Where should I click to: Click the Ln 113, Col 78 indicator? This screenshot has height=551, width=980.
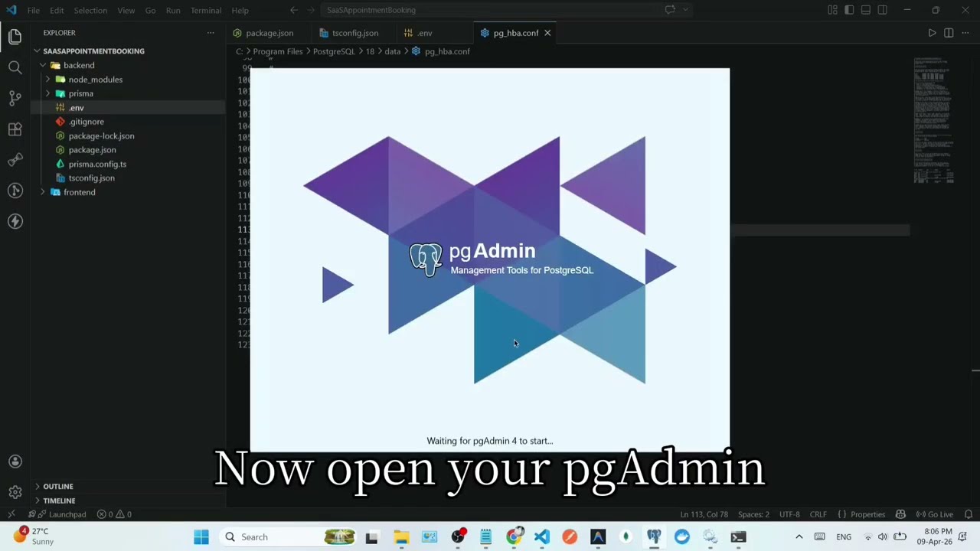coord(704,514)
